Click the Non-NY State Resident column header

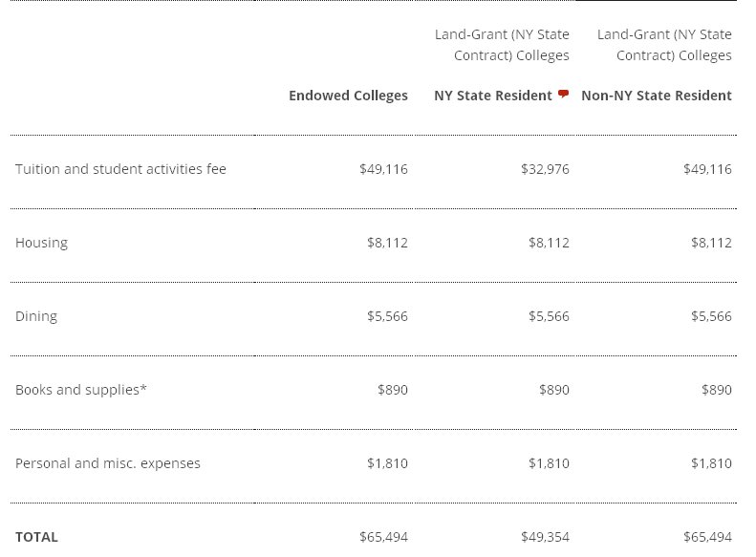point(657,96)
